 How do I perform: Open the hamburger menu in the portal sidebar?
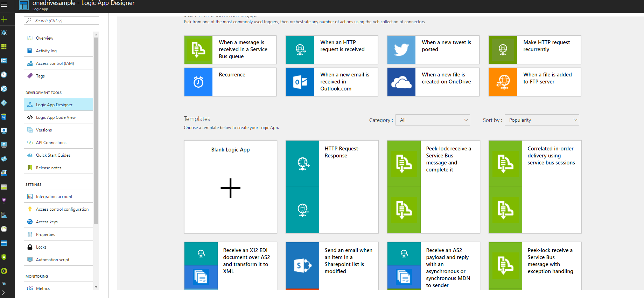click(x=4, y=5)
